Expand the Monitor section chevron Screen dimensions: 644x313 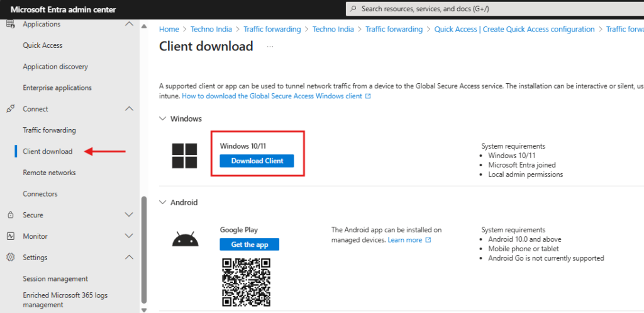[x=129, y=236]
